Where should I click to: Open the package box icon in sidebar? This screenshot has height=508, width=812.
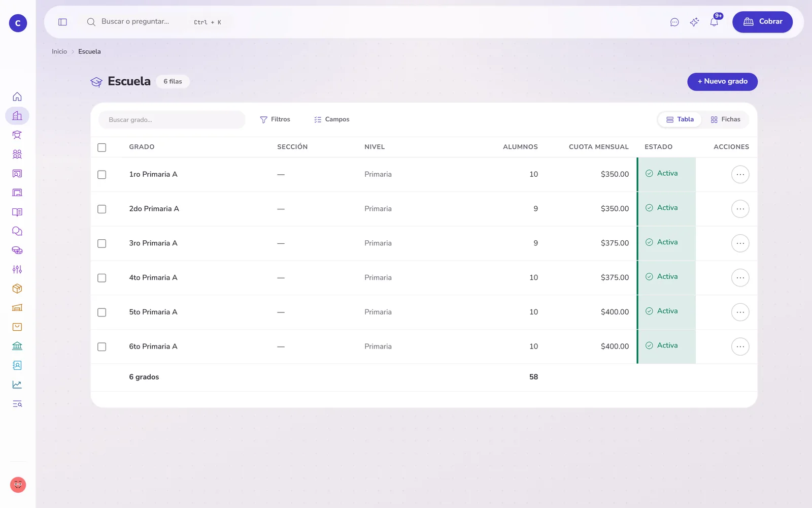click(x=17, y=289)
